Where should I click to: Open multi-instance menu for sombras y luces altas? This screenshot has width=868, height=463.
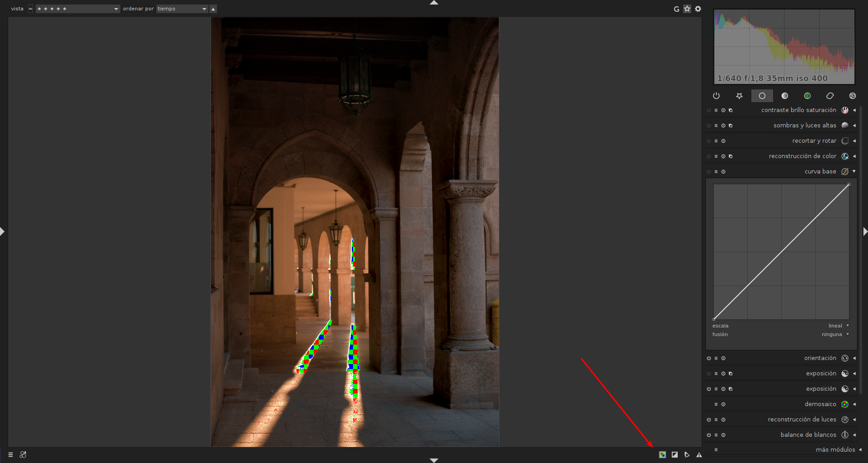731,126
